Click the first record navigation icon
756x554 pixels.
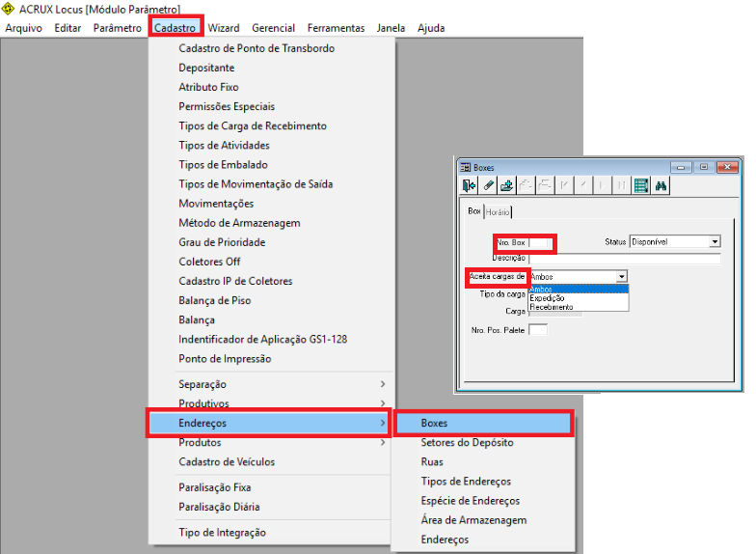coord(564,185)
